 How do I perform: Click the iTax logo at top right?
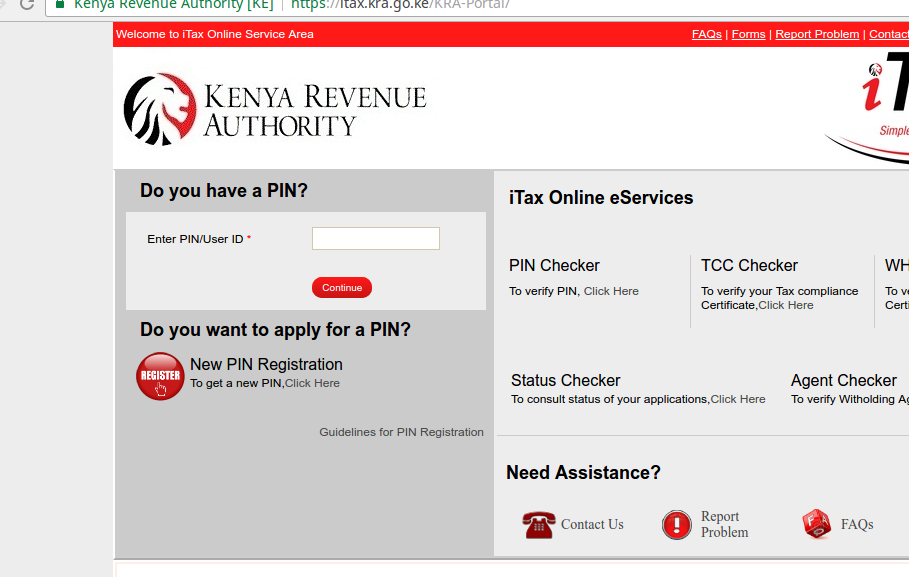(880, 90)
